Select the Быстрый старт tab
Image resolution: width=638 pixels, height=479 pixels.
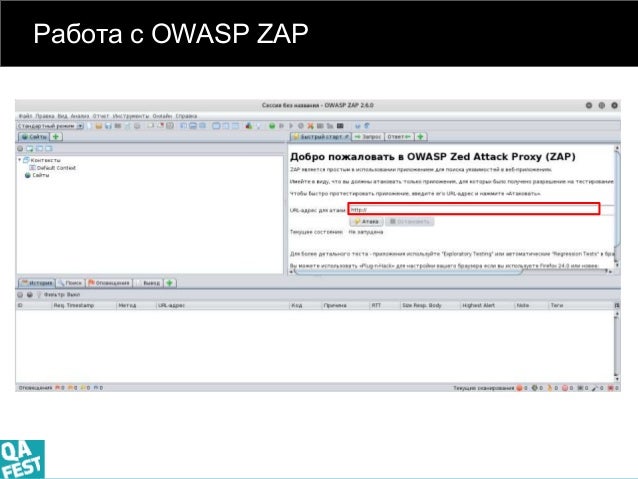coord(321,137)
